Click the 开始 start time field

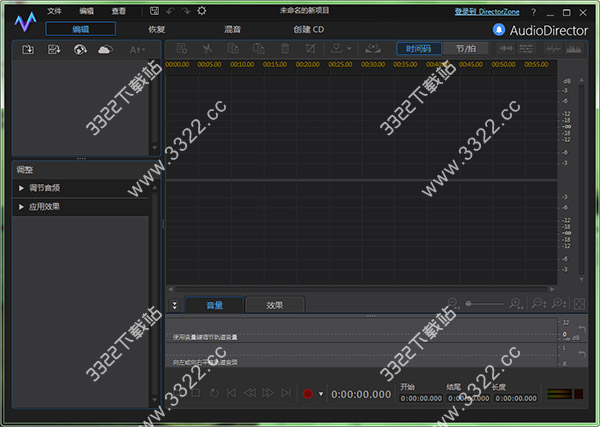421,398
